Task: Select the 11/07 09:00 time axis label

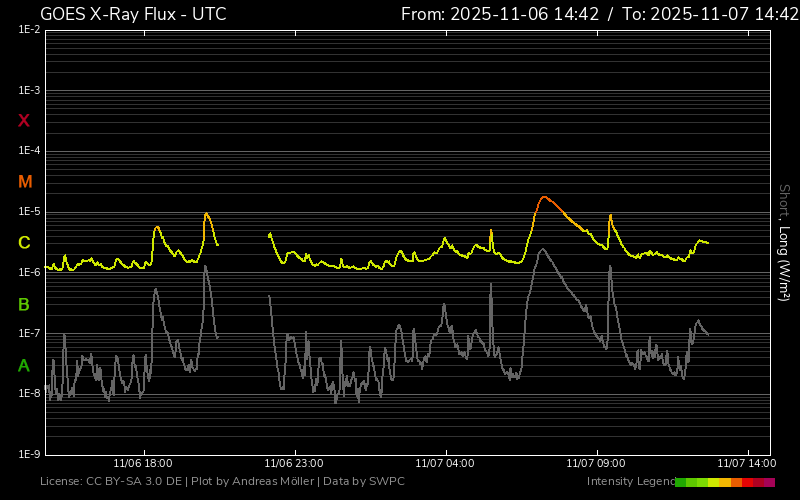Action: [595, 463]
